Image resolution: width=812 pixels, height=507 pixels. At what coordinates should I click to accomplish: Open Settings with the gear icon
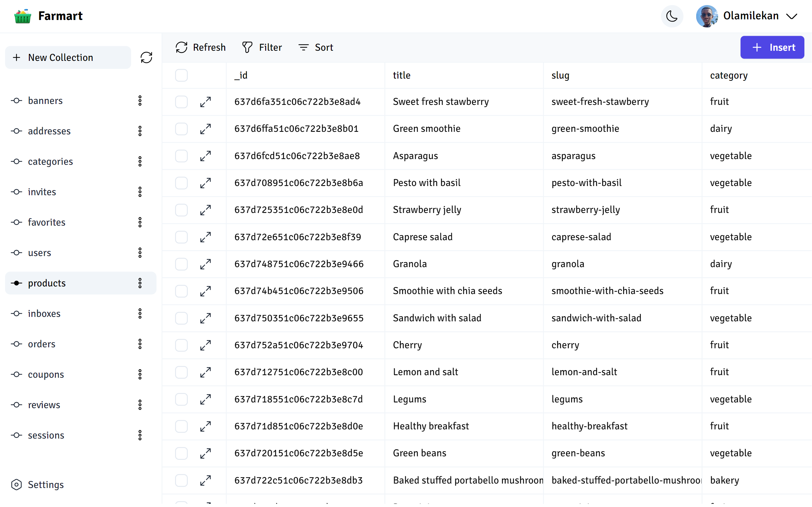(x=16, y=485)
